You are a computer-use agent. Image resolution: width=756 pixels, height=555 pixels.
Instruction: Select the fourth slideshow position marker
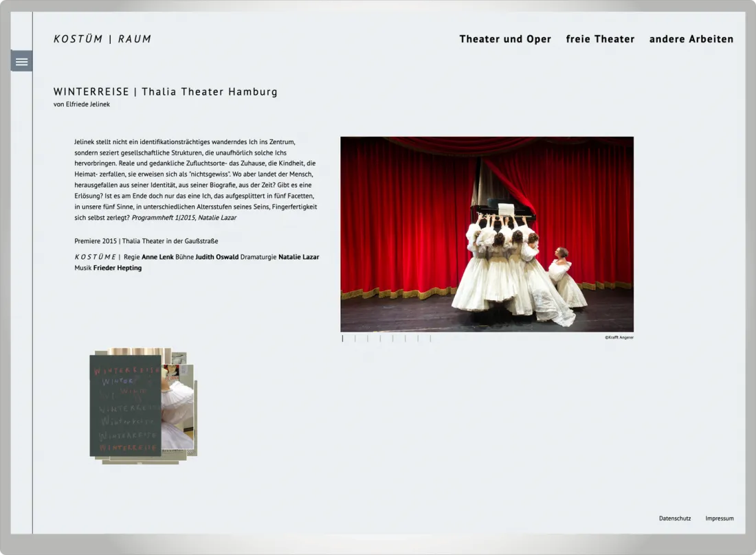pyautogui.click(x=381, y=338)
